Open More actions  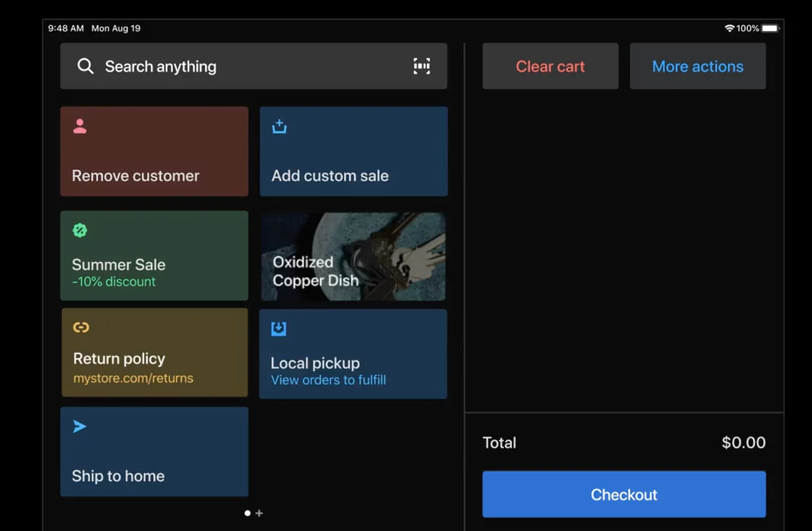[x=697, y=66]
